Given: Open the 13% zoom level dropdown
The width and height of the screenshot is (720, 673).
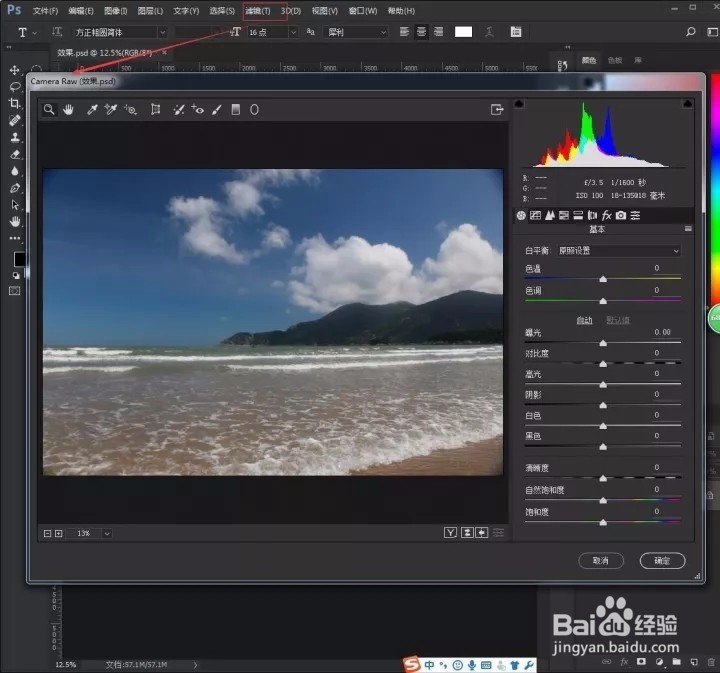Looking at the screenshot, I should point(107,533).
